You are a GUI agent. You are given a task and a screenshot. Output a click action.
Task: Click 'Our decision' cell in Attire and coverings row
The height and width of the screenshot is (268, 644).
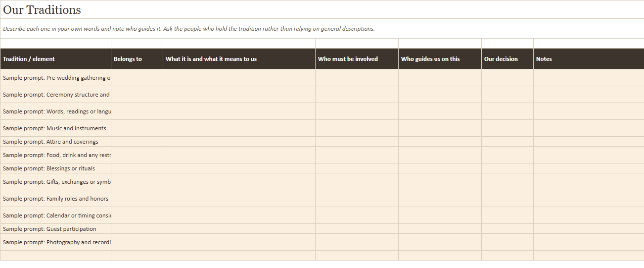(507, 142)
